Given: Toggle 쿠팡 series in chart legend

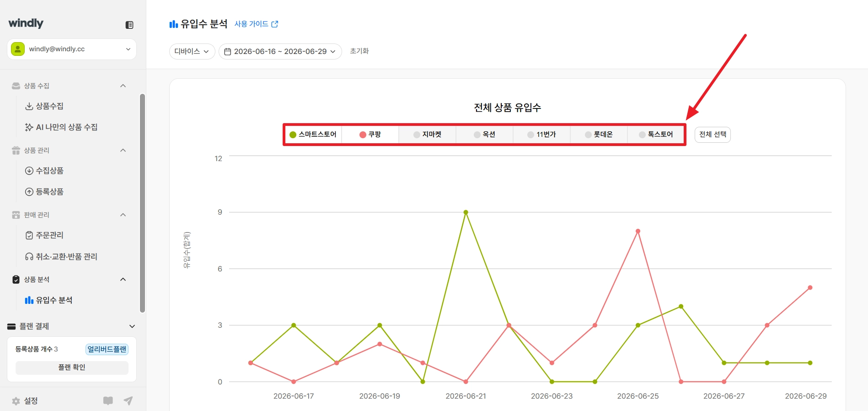Looking at the screenshot, I should 370,135.
